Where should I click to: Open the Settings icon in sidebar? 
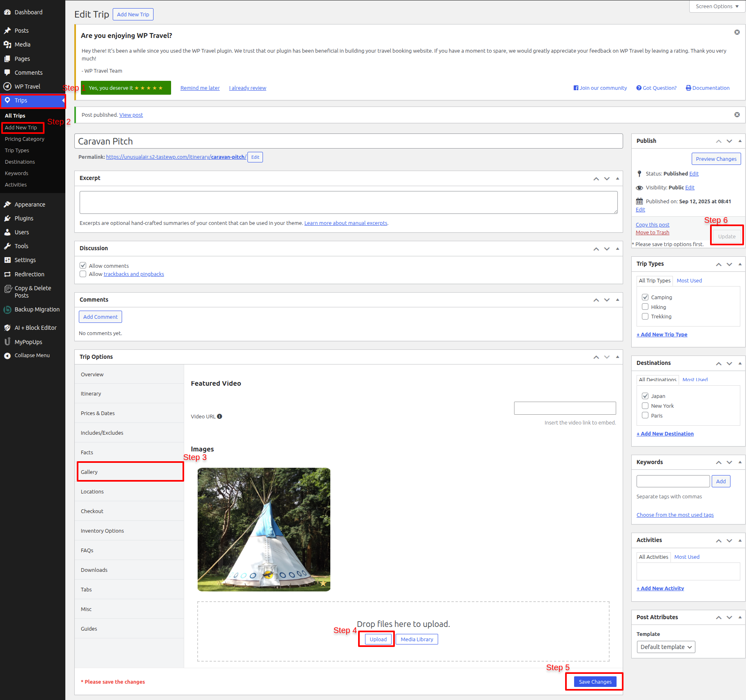[7, 260]
